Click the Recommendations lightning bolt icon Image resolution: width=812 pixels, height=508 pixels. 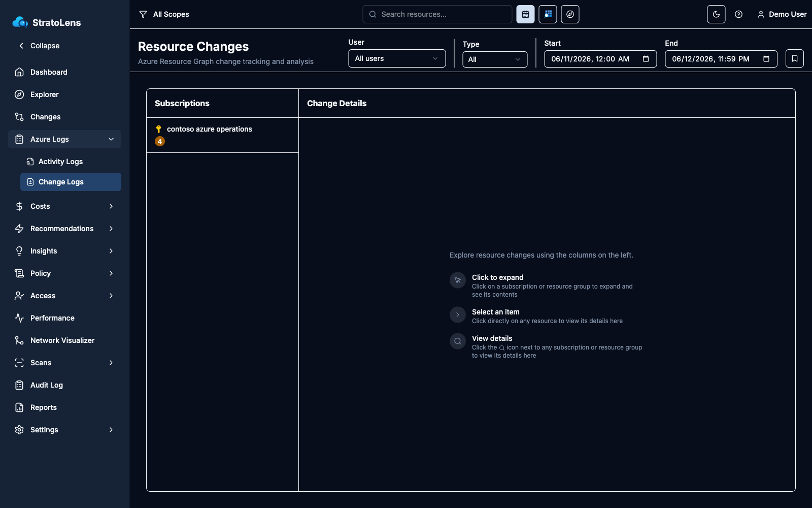coord(19,229)
